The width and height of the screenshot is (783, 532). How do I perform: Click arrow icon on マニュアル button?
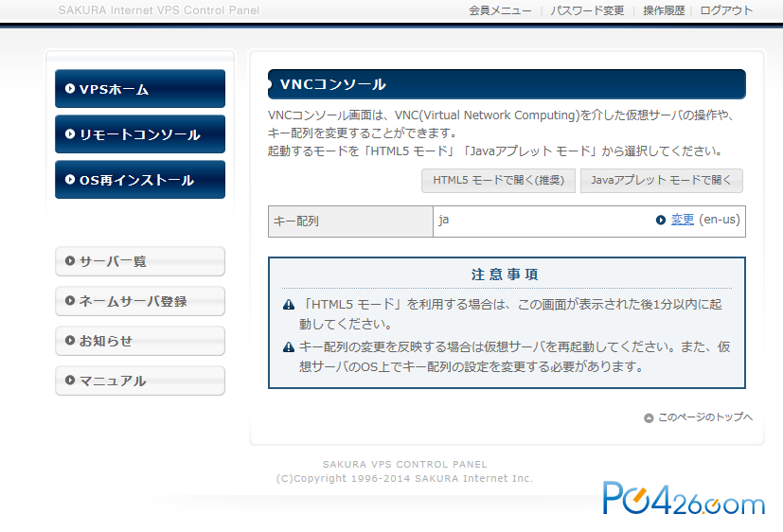[x=70, y=381]
